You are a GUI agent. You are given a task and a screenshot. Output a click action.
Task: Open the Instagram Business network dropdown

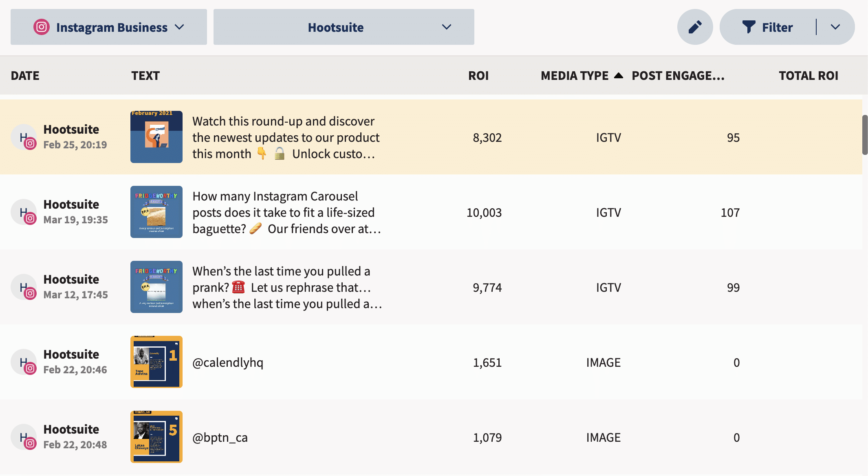[108, 27]
